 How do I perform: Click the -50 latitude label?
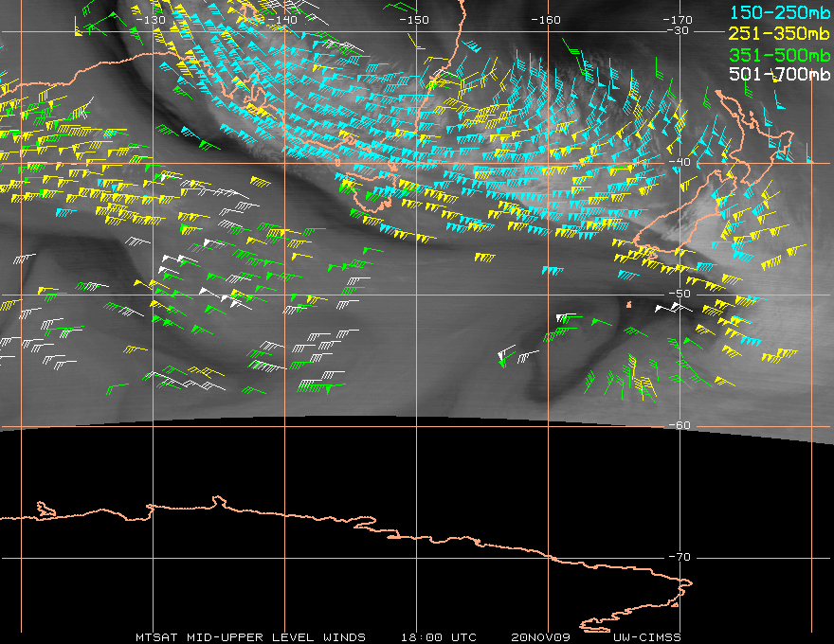(680, 294)
